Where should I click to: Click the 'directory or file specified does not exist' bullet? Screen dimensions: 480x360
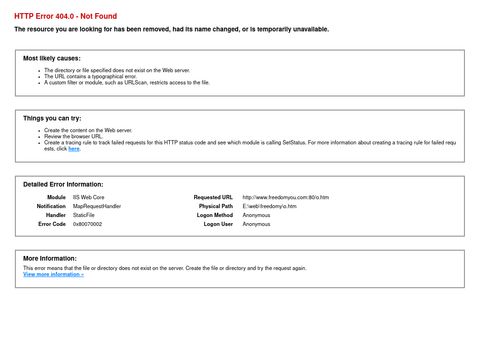click(117, 70)
